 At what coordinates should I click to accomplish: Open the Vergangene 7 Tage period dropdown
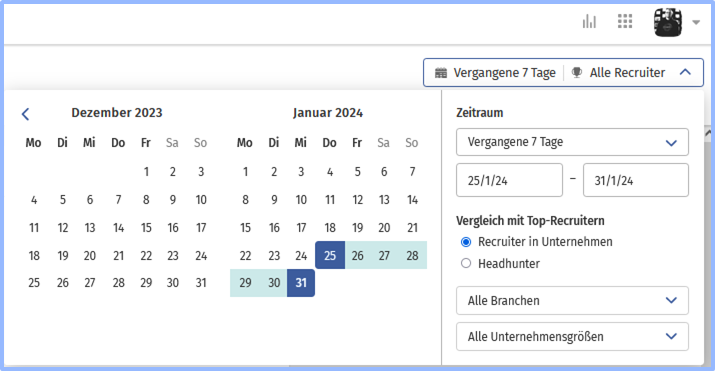tap(572, 142)
